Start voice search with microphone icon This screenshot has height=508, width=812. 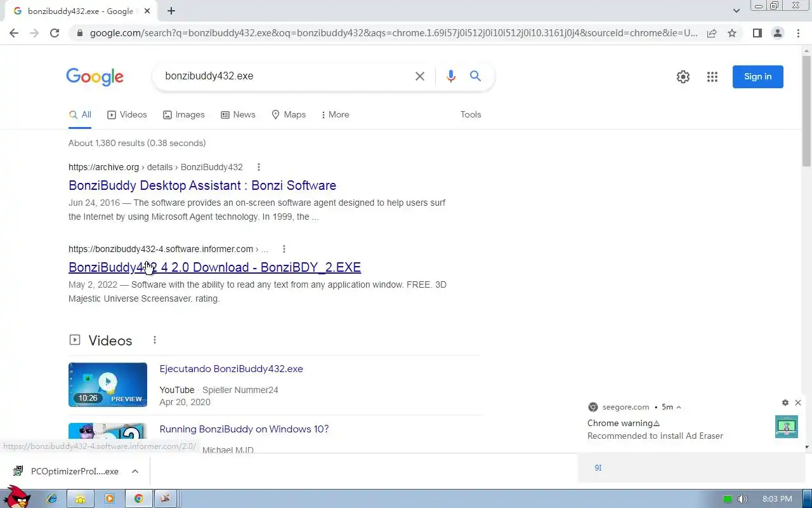451,76
